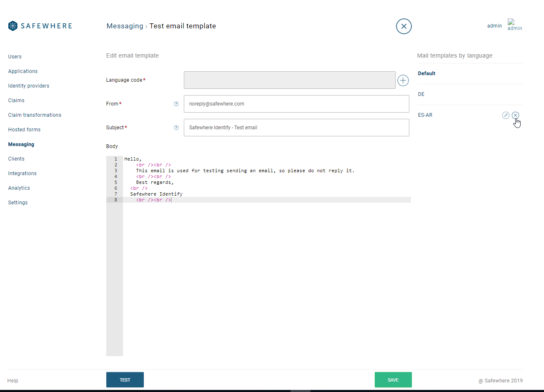The image size is (544, 392).
Task: Open Hosted forms
Action: pos(24,130)
